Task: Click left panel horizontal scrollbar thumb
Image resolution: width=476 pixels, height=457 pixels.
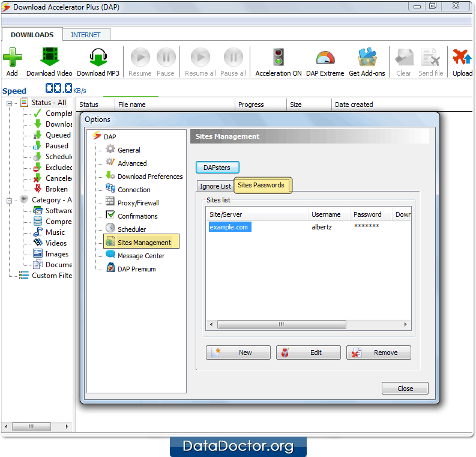Action: tap(31, 426)
